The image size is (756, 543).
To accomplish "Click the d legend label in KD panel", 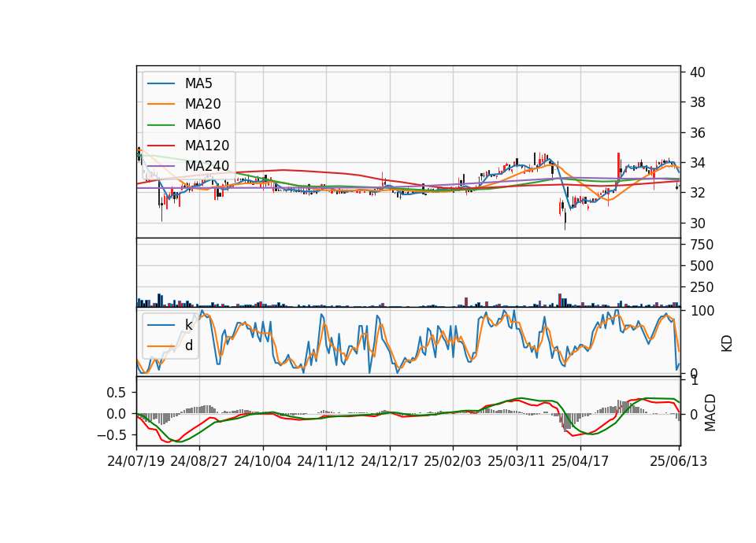I will coord(189,345).
